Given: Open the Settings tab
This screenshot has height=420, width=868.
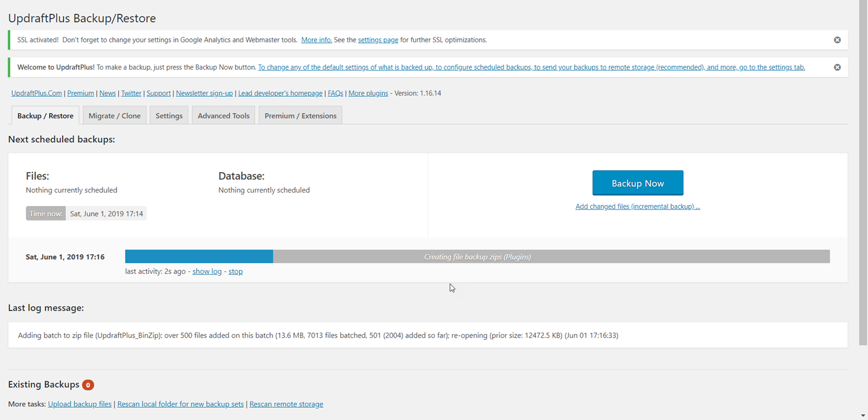Looking at the screenshot, I should [169, 115].
